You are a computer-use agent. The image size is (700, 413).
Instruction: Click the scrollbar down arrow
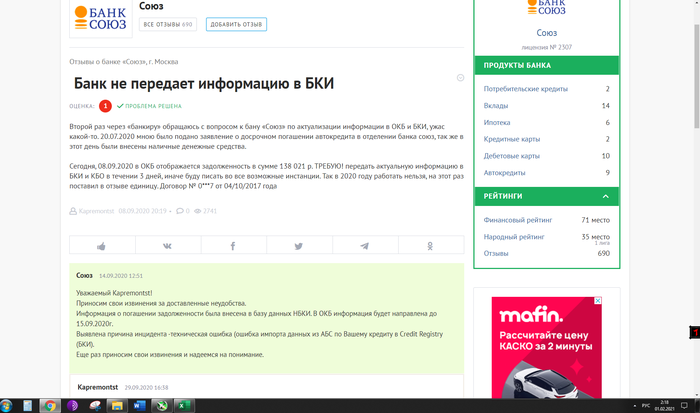(697, 395)
